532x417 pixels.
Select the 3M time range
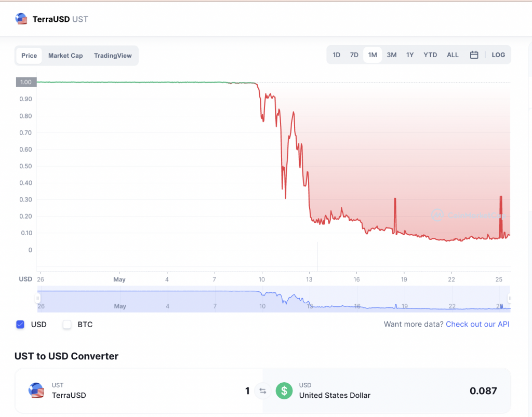point(392,55)
